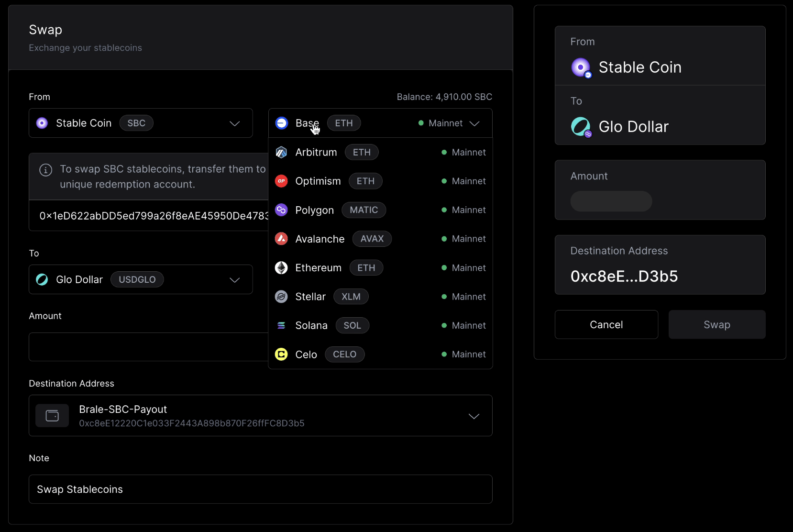Image resolution: width=793 pixels, height=532 pixels.
Task: Select the Optimism network icon
Action: pos(281,181)
